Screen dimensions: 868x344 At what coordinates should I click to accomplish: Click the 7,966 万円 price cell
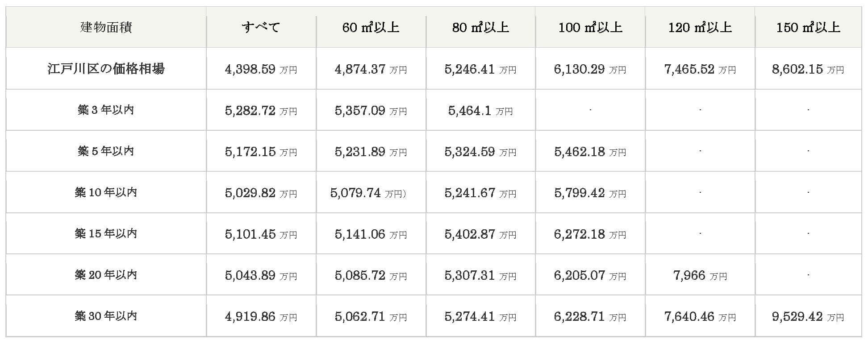click(x=700, y=275)
